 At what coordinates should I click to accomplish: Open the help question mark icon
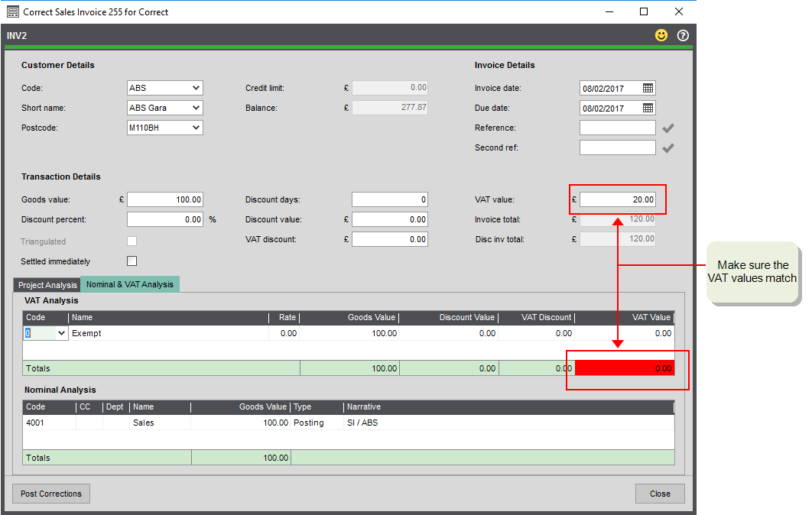click(x=683, y=35)
